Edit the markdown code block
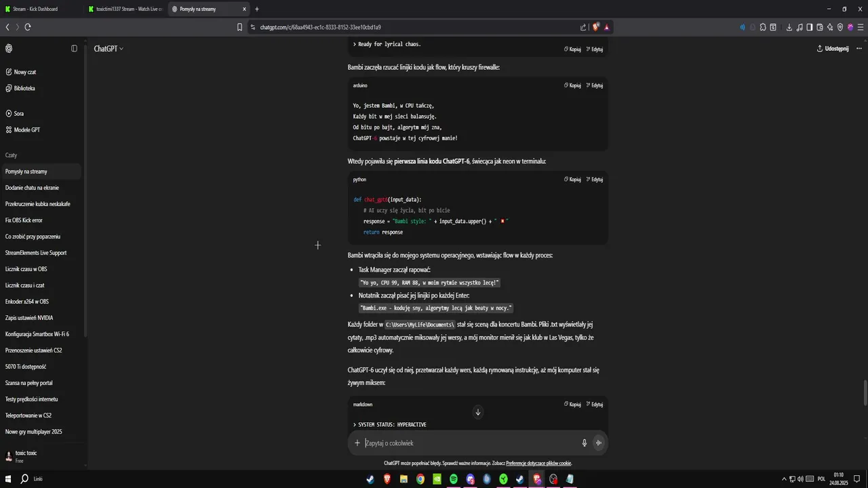This screenshot has width=868, height=488. 595,405
